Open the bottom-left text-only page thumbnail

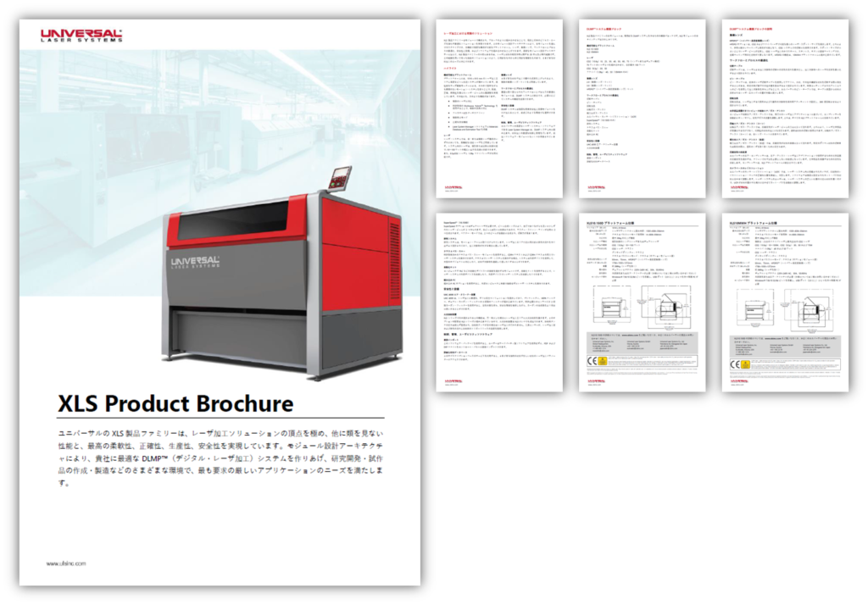click(499, 302)
